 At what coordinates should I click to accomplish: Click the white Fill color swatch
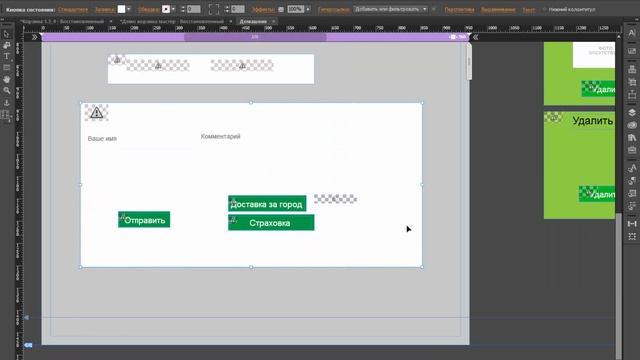click(122, 9)
